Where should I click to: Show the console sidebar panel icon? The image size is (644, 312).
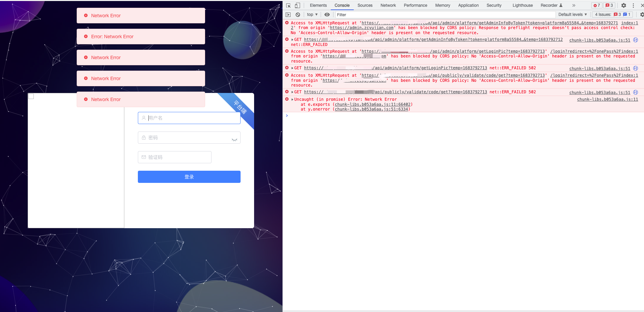288,15
